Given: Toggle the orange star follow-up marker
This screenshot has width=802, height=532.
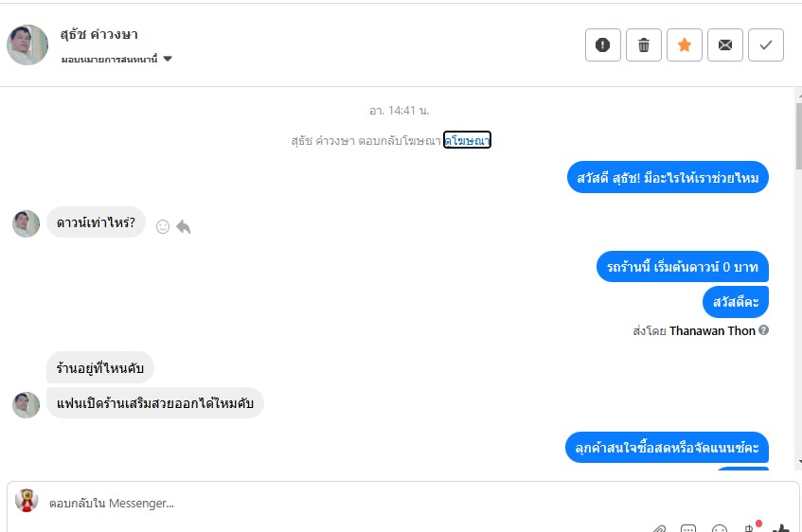Looking at the screenshot, I should pyautogui.click(x=685, y=45).
